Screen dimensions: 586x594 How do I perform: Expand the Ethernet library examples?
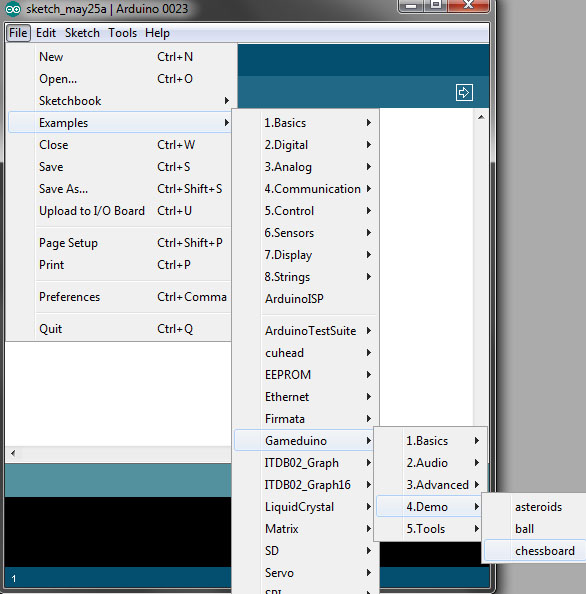(x=306, y=397)
